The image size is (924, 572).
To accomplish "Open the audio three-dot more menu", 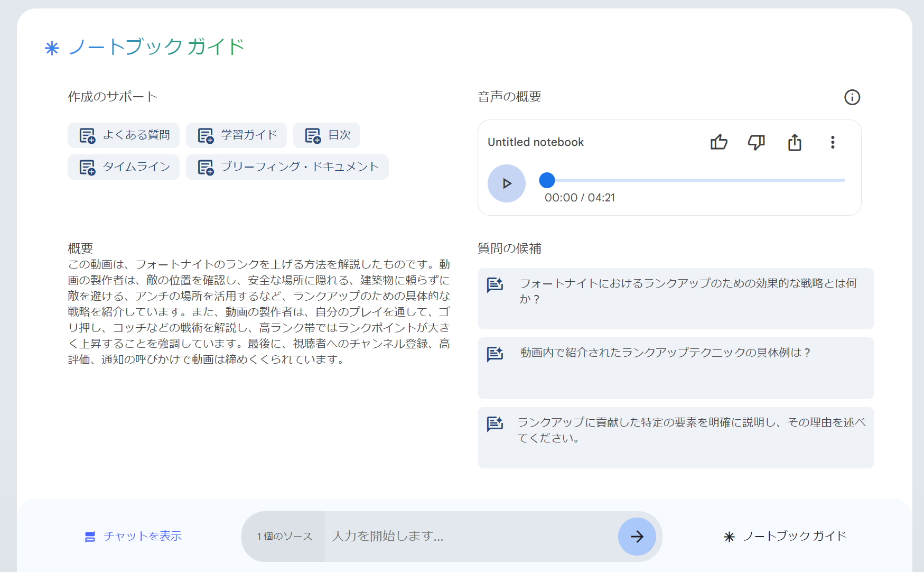I will click(833, 142).
